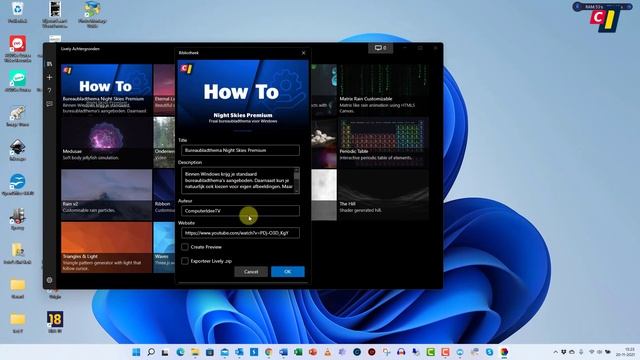This screenshot has height=360, width=640.
Task: Open the Library icon in Lively sidebar
Action: point(49,64)
